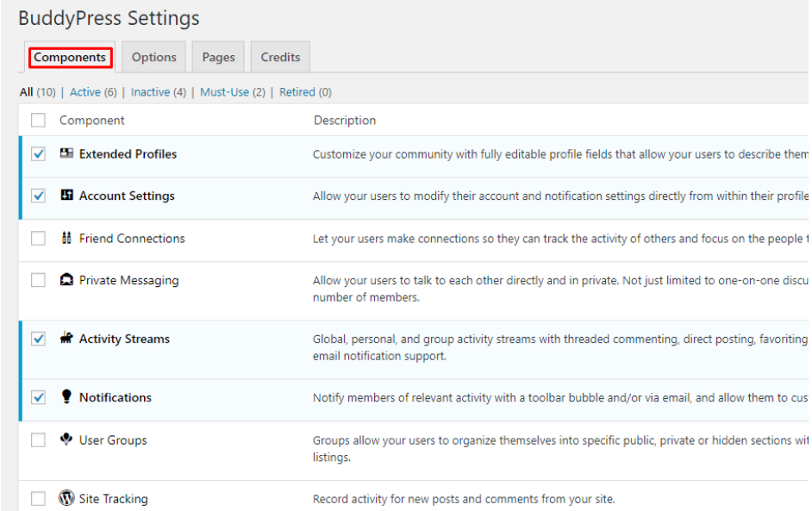
Task: Uncheck the Extended Profiles checkbox
Action: pos(38,154)
